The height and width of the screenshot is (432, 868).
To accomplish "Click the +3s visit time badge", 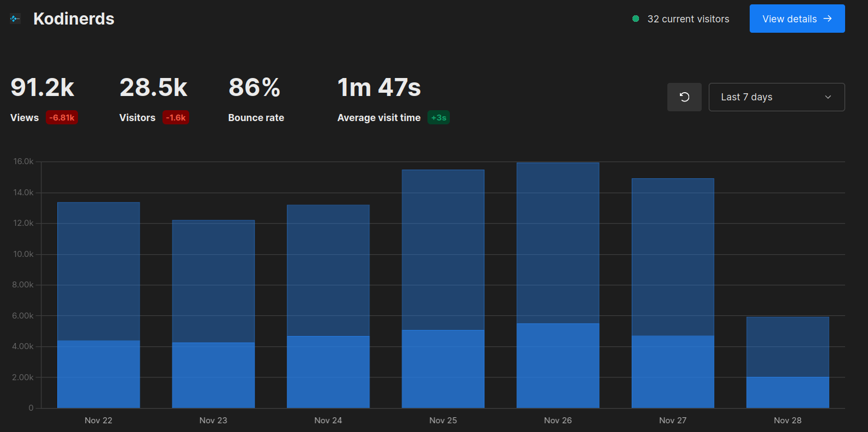I will click(438, 118).
